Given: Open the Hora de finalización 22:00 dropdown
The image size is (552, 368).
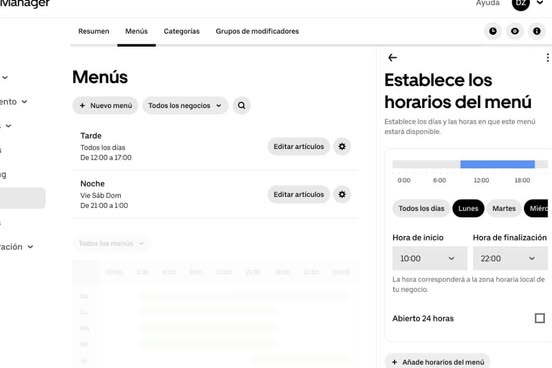Looking at the screenshot, I should click(x=510, y=258).
